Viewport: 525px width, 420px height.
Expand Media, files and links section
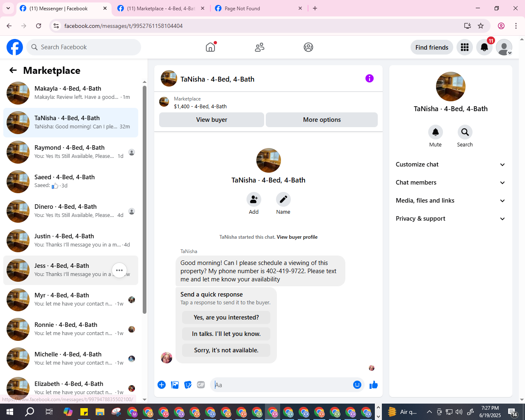451,201
